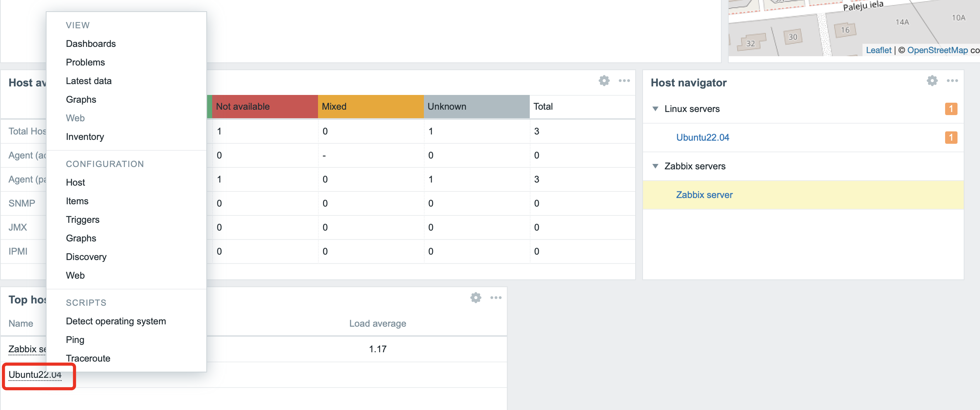Screen dimensions: 980x410
Task: Open Host navigator three-dot actions menu
Action: (x=952, y=81)
